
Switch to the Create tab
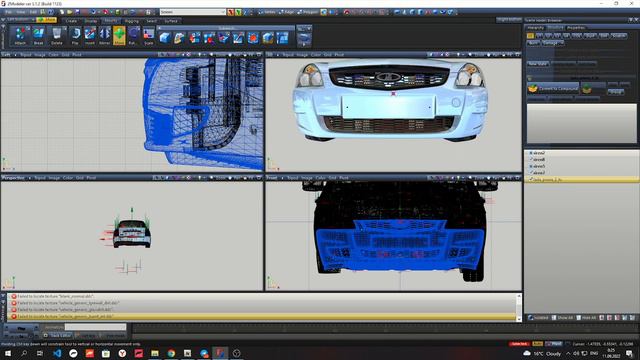[x=71, y=21]
